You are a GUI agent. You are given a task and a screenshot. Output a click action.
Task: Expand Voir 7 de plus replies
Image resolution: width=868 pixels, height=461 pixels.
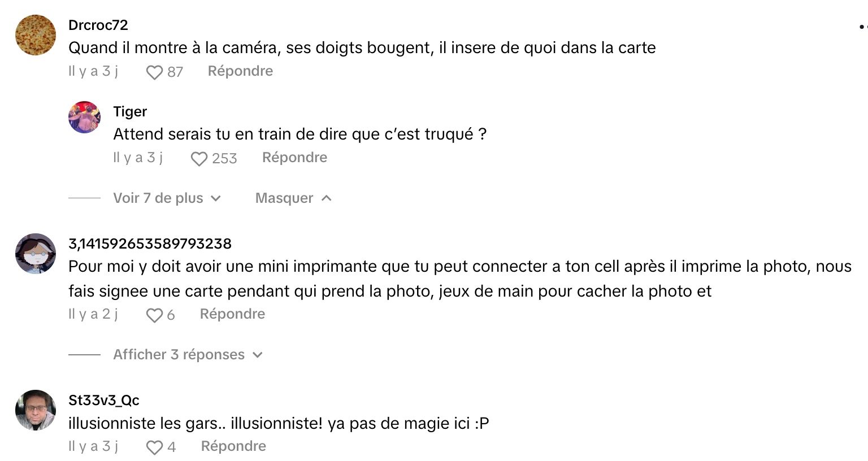(x=167, y=198)
